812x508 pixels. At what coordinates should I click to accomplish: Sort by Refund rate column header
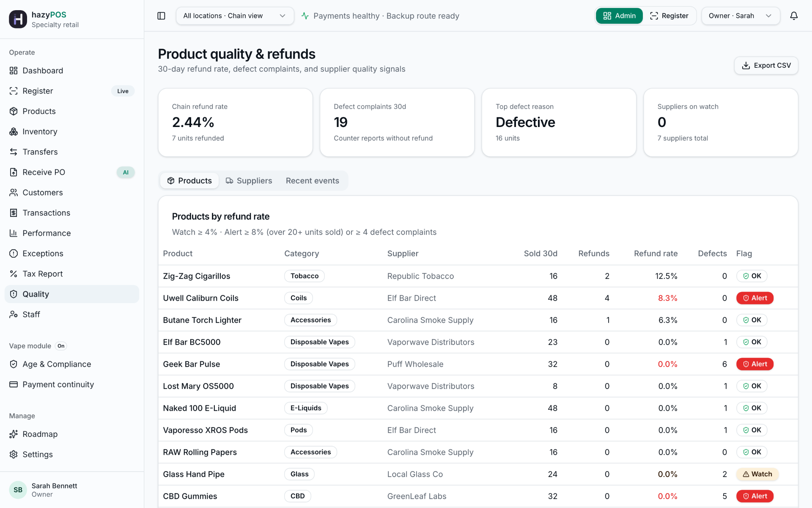point(656,254)
